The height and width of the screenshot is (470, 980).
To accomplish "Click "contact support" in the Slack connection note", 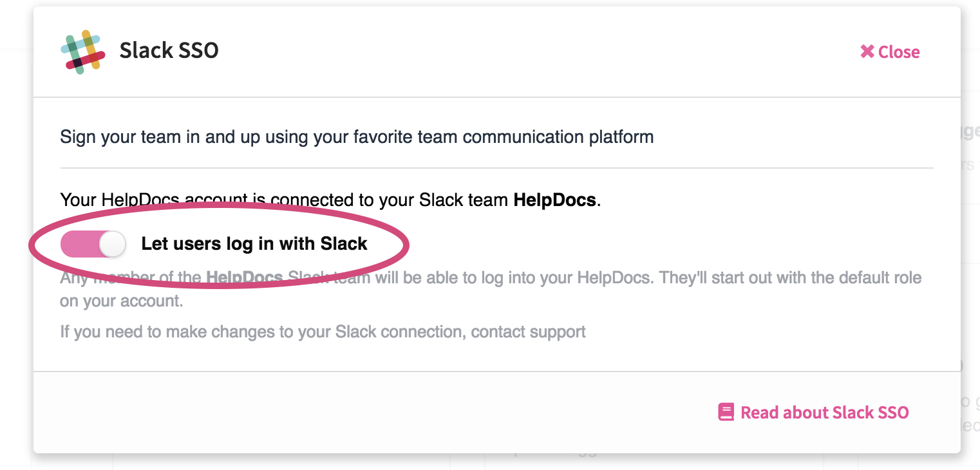I will [528, 332].
